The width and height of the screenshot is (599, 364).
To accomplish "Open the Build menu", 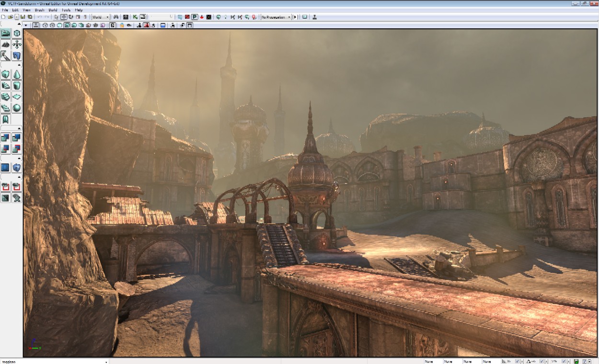I will pyautogui.click(x=52, y=10).
